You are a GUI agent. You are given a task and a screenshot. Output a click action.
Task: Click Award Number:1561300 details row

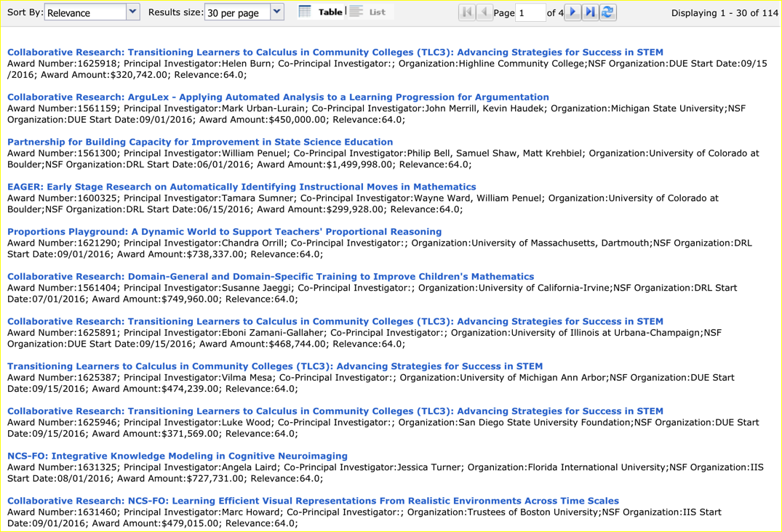383,159
